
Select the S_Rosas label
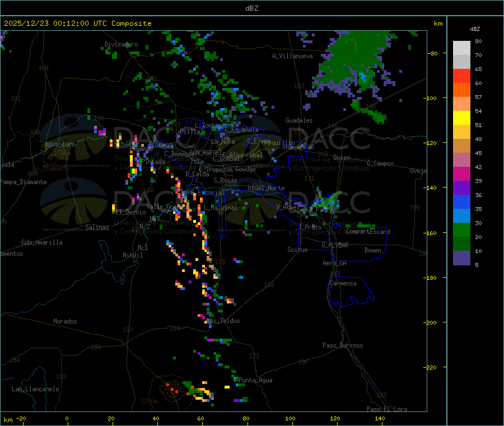[225, 180]
